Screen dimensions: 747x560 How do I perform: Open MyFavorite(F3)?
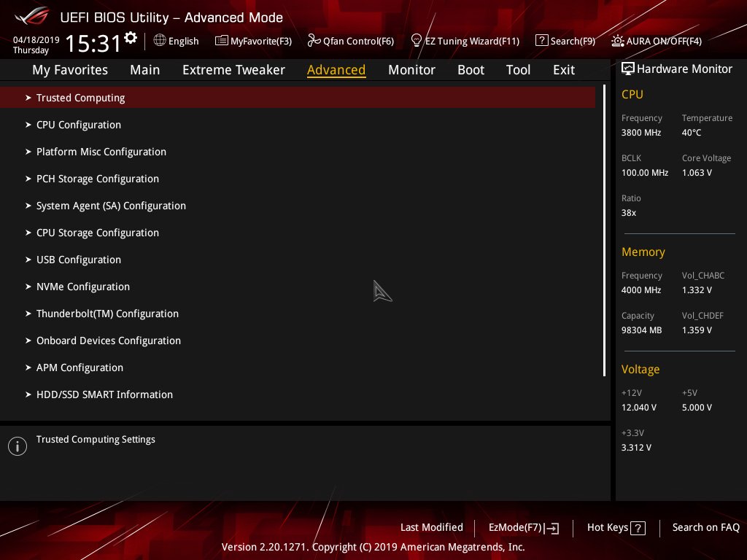coord(253,41)
